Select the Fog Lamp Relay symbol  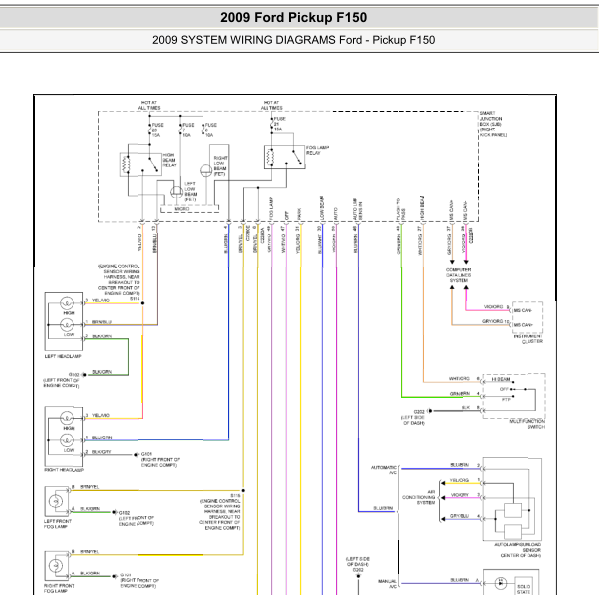pyautogui.click(x=285, y=157)
